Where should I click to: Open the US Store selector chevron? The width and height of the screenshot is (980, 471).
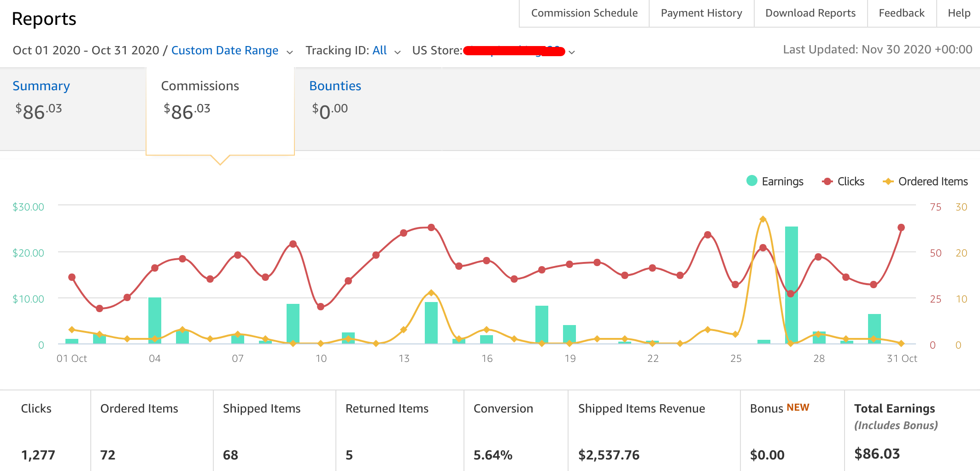[572, 52]
